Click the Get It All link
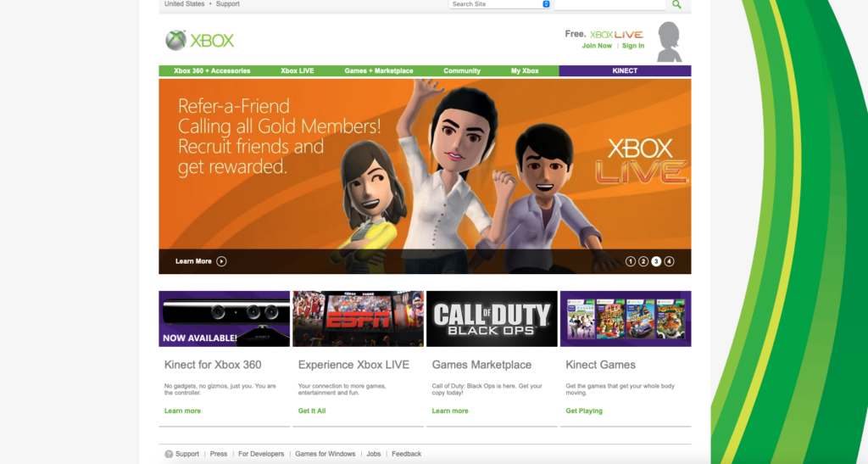This screenshot has height=464, width=868. click(312, 411)
